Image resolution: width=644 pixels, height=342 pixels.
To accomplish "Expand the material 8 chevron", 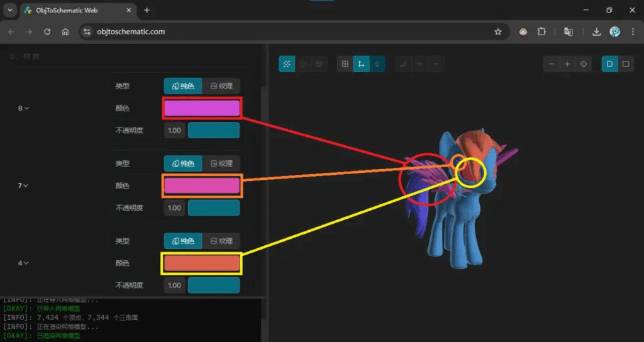I will click(x=26, y=108).
